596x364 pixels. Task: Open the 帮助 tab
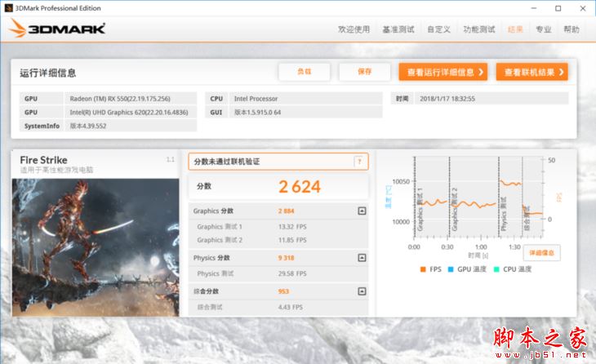tap(572, 29)
